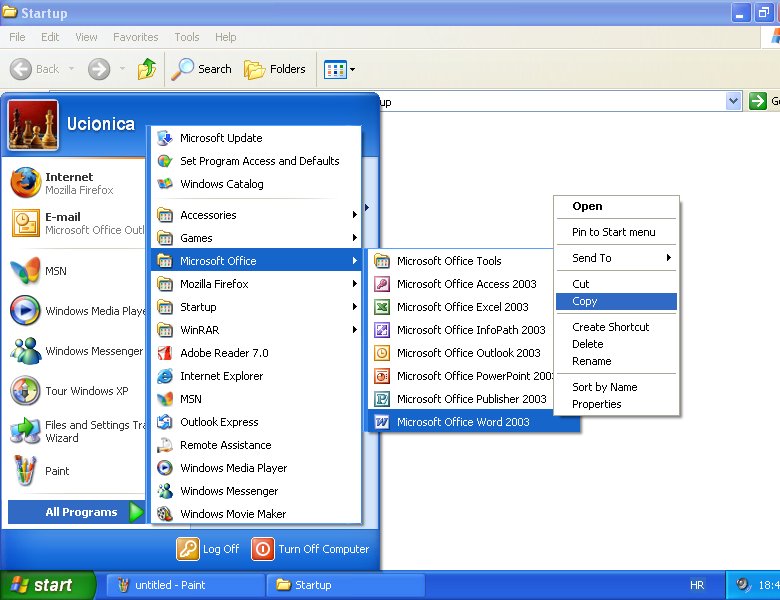Launch the Microsoft Office Publisher 2003 icon
Screen dimensions: 780x600
click(x=382, y=399)
